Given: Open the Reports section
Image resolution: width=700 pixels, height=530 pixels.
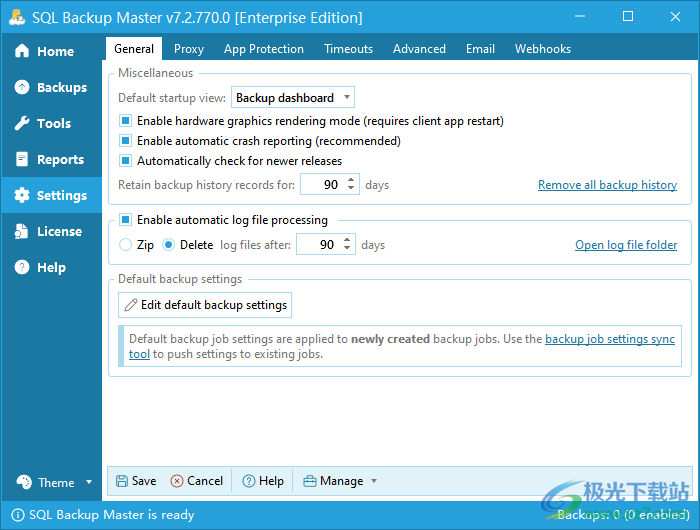Looking at the screenshot, I should (50, 159).
